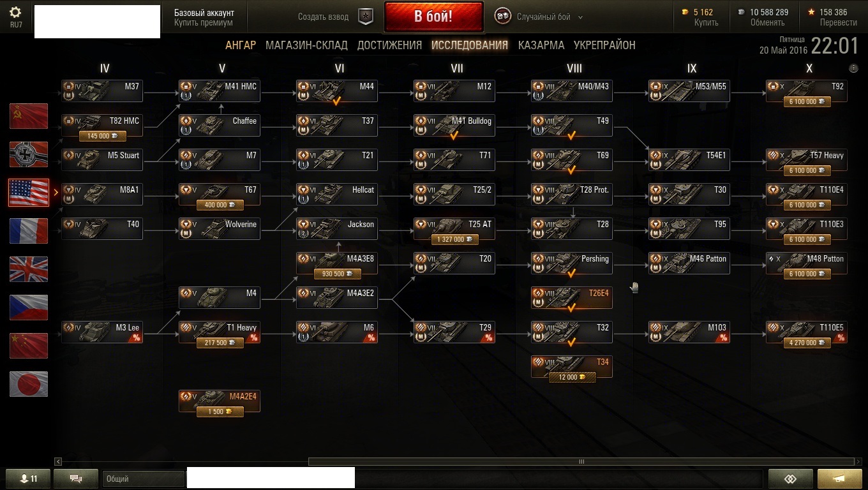Click Купить премиум link
Screen dimensions: 868x490
pyautogui.click(x=204, y=23)
